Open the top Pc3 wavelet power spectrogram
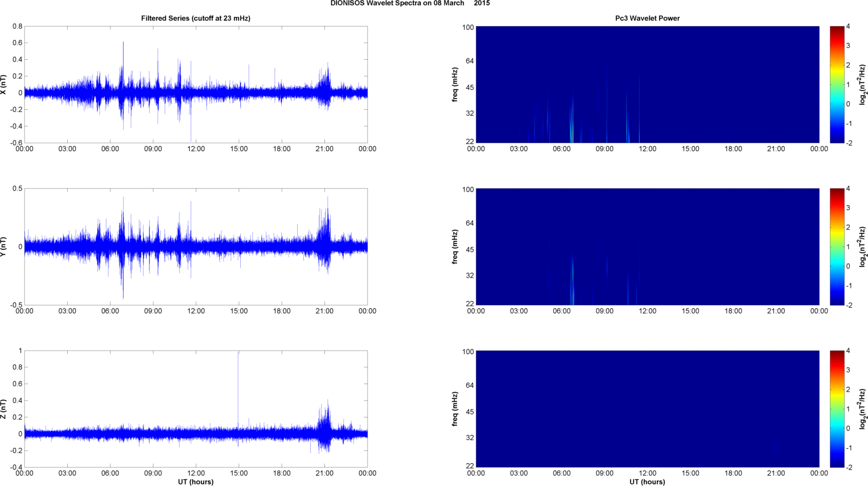This screenshot has height=486, width=868. point(647,84)
